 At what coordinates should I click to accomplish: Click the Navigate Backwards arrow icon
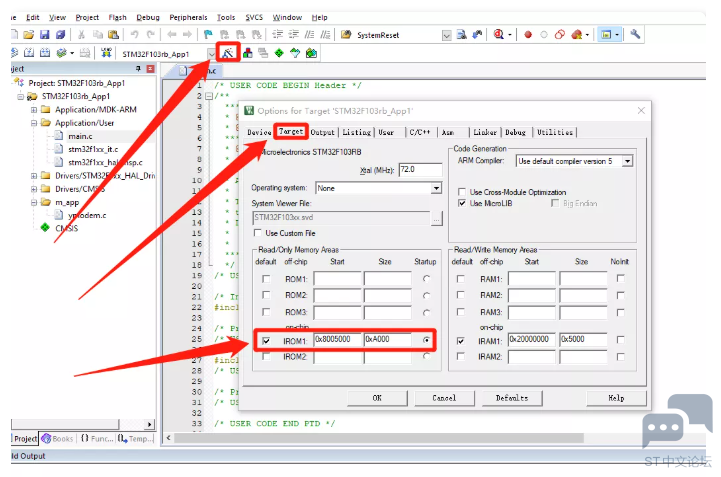click(x=172, y=34)
